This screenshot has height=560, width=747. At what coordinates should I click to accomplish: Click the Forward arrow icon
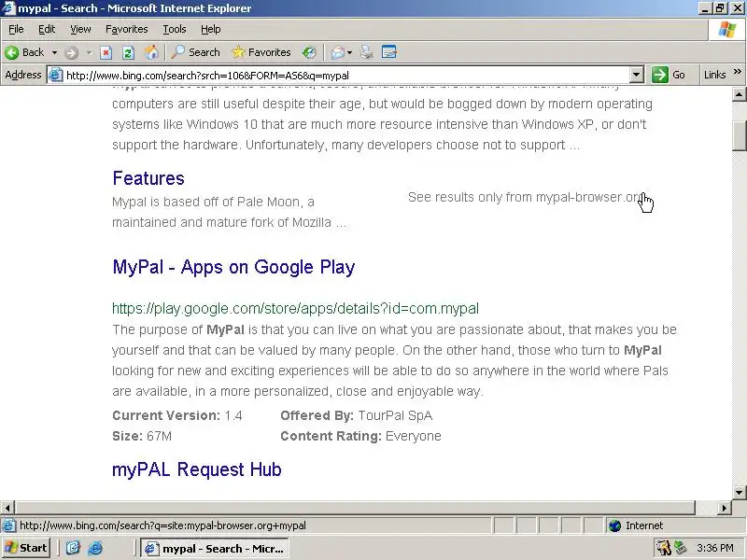[72, 52]
